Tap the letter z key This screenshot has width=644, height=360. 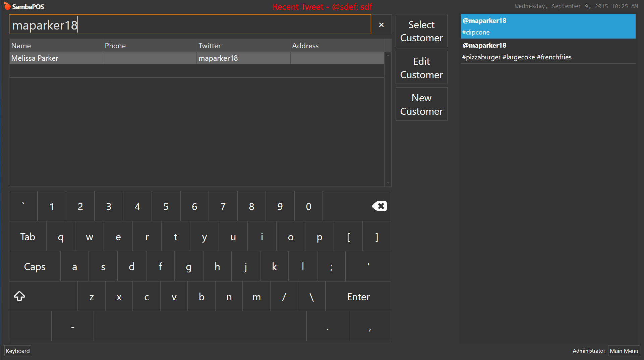pos(92,296)
